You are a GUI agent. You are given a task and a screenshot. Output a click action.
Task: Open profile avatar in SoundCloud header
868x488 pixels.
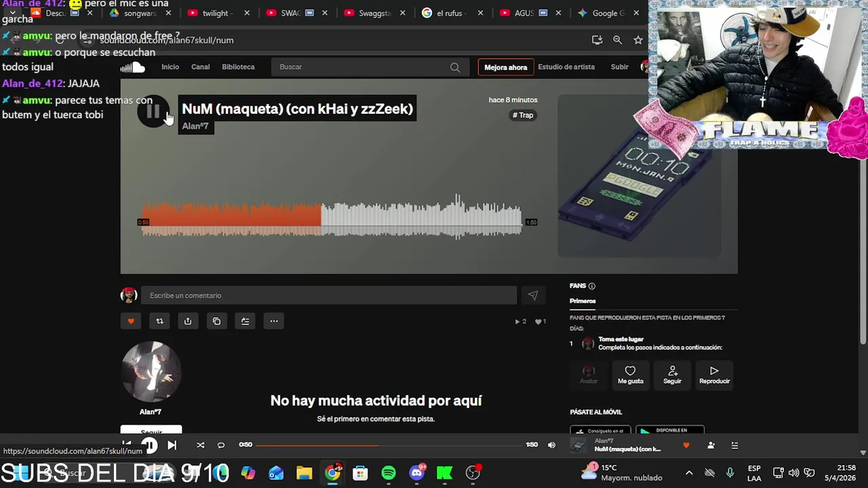point(644,67)
